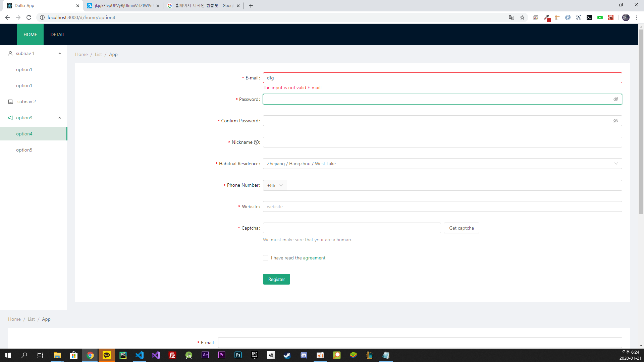This screenshot has width=644, height=362.
Task: Click the Register button
Action: 276,279
